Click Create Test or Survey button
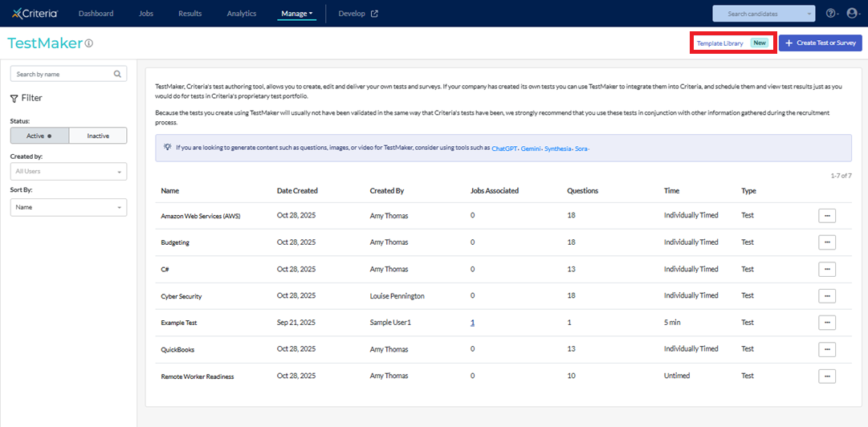Screen dimensions: 868x427 point(820,43)
